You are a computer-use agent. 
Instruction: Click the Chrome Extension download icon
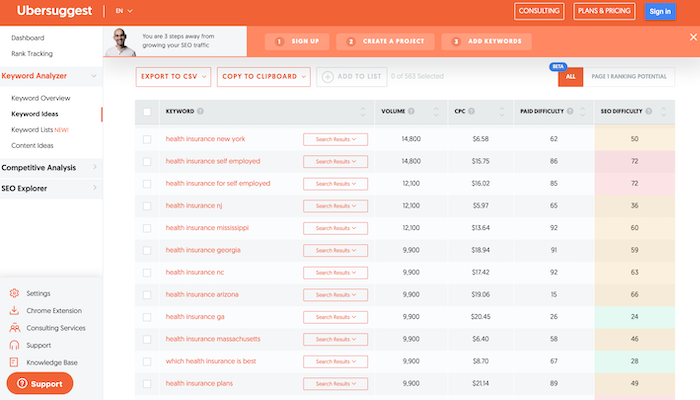[x=14, y=310]
